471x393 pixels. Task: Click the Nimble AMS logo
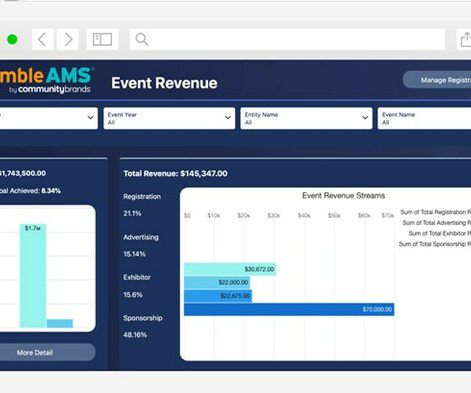coord(46,80)
